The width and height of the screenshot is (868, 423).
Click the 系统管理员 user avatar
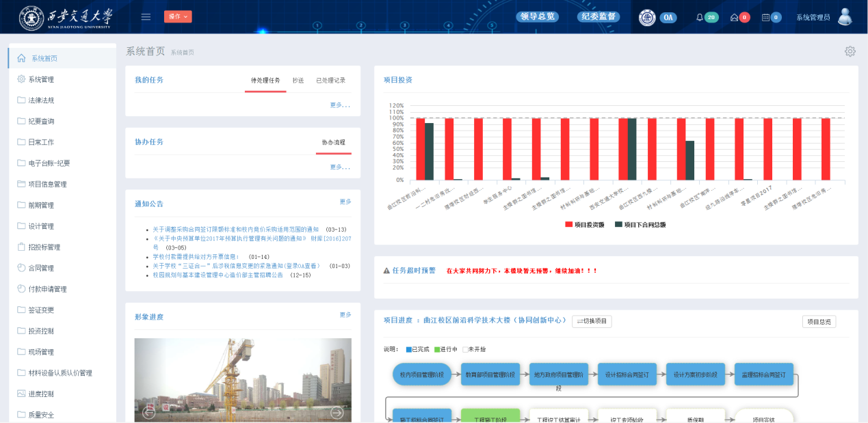click(x=844, y=16)
